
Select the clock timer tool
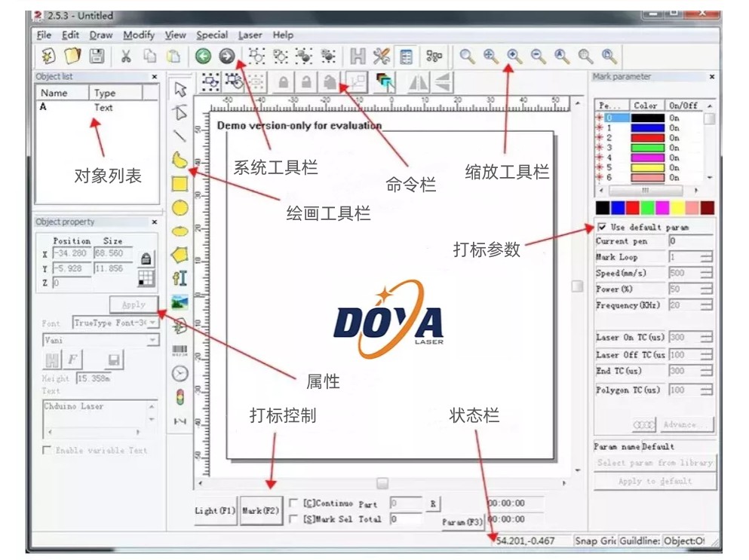point(180,373)
